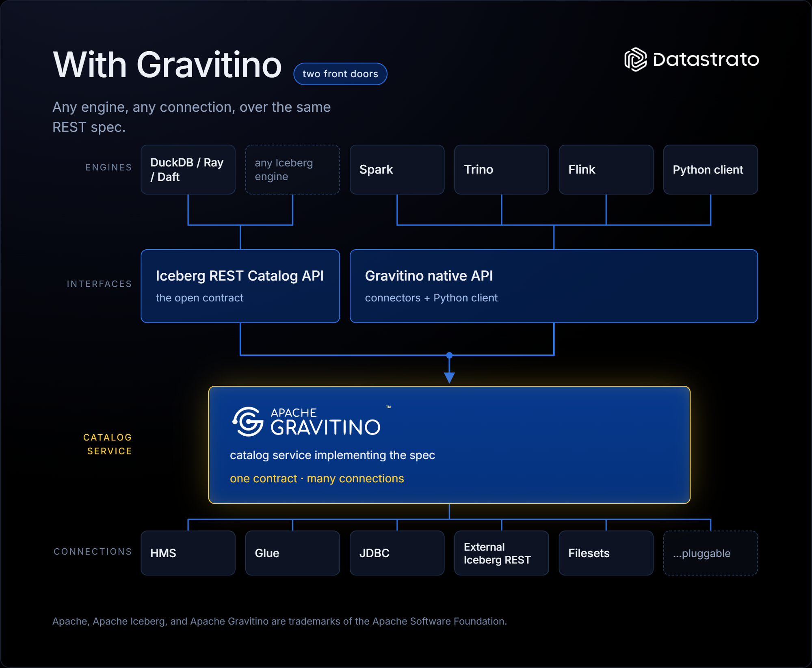Select the DuckDB / Ray / Daft engine box
Viewport: 812px width, 668px height.
(x=188, y=169)
